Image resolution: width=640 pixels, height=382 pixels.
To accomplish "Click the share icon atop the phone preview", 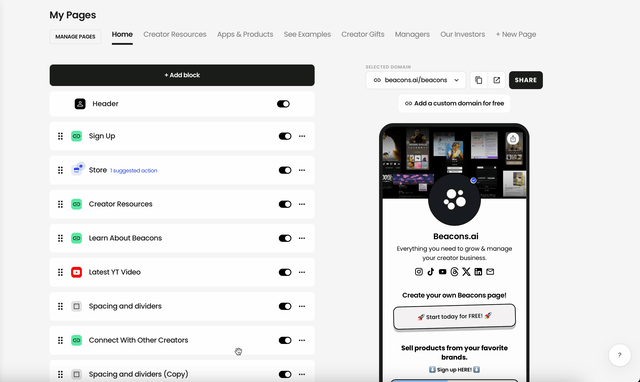I will 513,139.
